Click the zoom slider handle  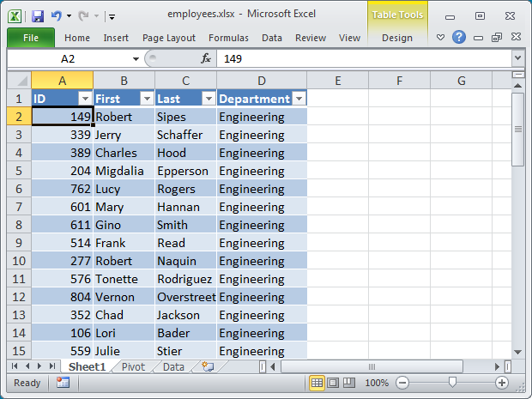tap(452, 383)
